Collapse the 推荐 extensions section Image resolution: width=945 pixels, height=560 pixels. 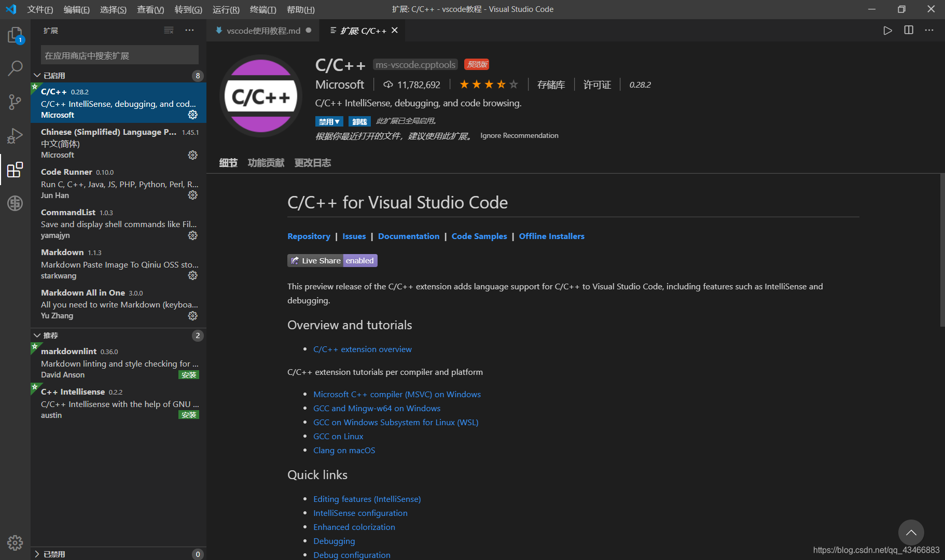(x=37, y=335)
